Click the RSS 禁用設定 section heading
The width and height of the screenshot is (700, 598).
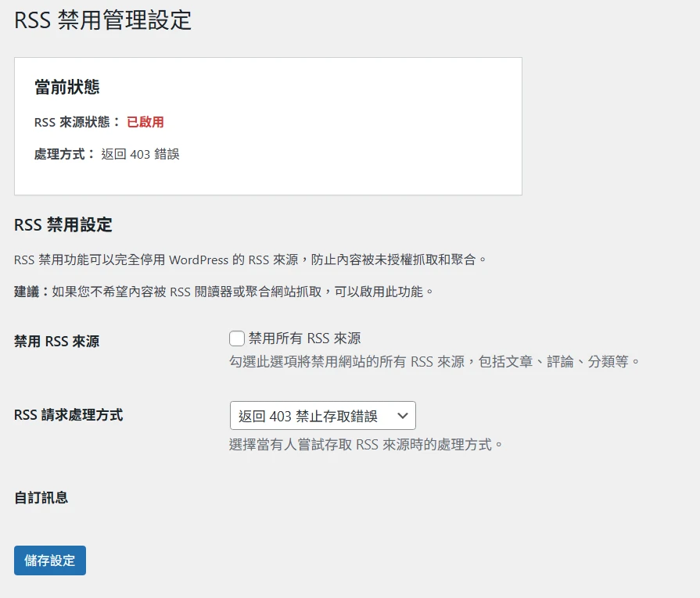[63, 225]
